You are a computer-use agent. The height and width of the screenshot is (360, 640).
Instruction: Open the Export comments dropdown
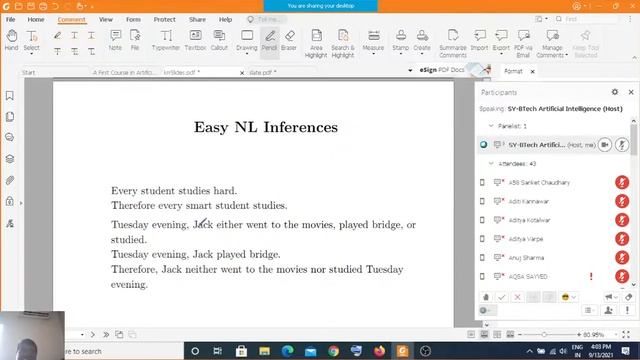coord(501,54)
